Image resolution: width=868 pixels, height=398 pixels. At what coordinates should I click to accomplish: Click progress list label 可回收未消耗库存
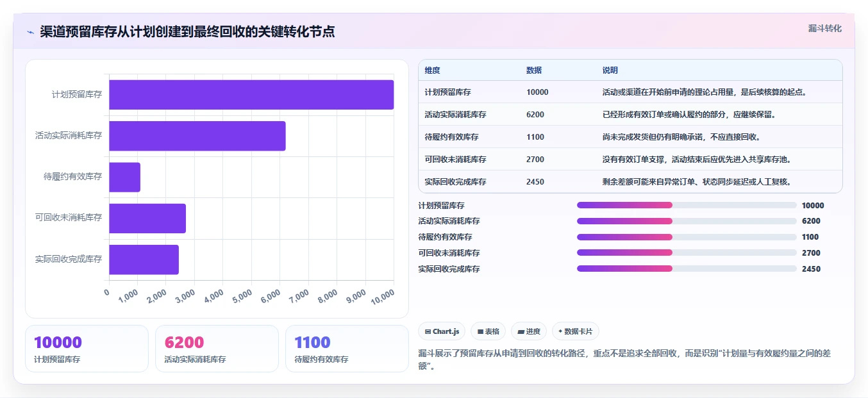tap(449, 253)
